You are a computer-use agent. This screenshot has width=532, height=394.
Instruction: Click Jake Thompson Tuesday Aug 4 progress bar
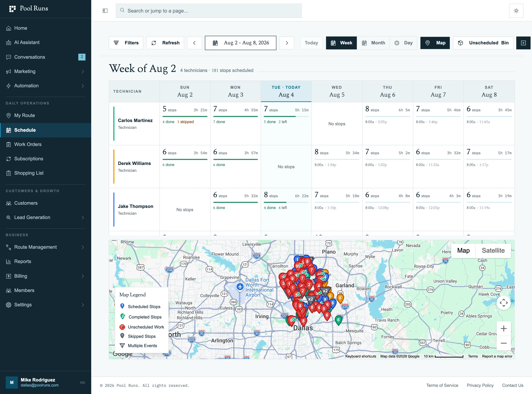286,202
